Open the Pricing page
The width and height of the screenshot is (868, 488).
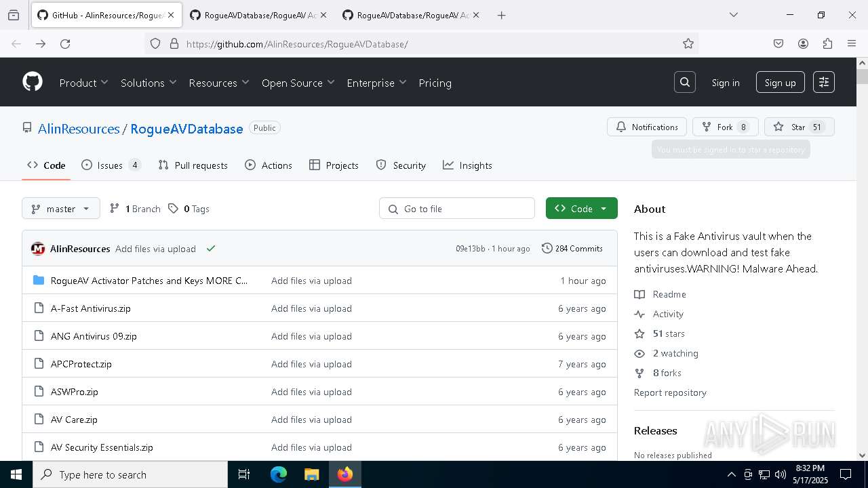coord(435,83)
